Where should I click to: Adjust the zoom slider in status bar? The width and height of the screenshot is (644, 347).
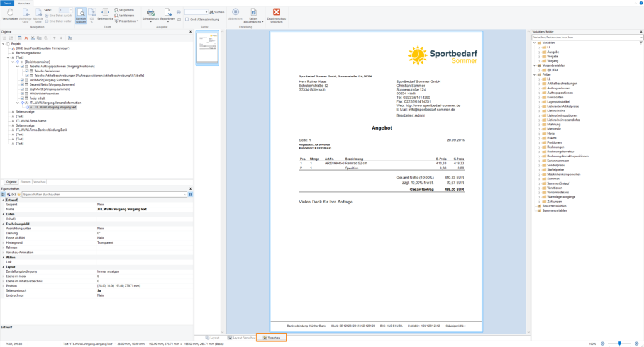point(620,343)
